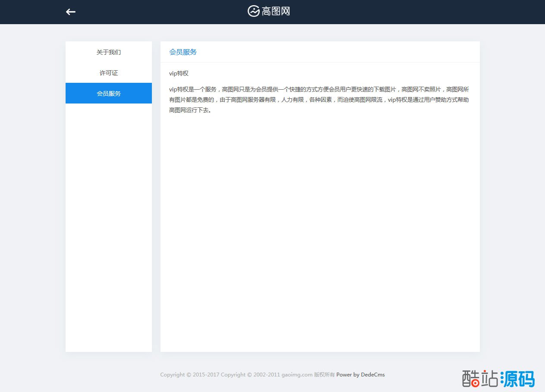Open the 关于我们 sidebar item
Screen dimensions: 545x392
click(x=109, y=52)
